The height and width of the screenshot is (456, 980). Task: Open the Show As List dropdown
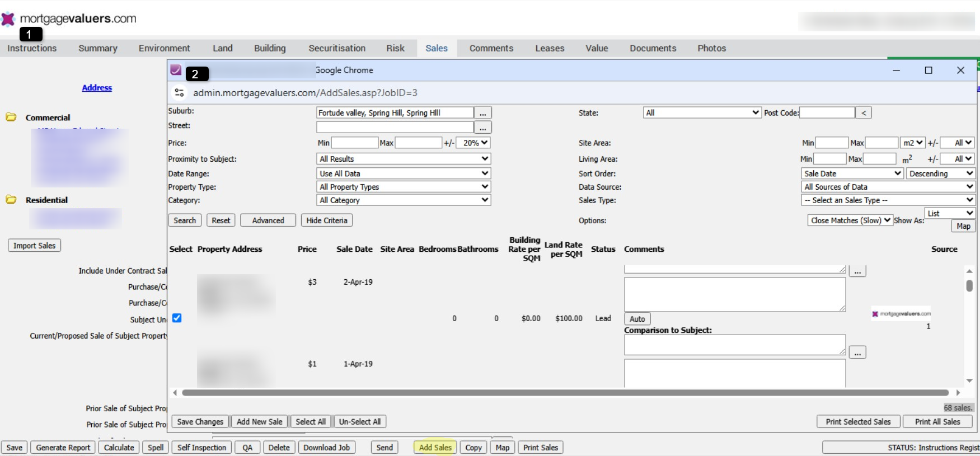[x=950, y=213]
